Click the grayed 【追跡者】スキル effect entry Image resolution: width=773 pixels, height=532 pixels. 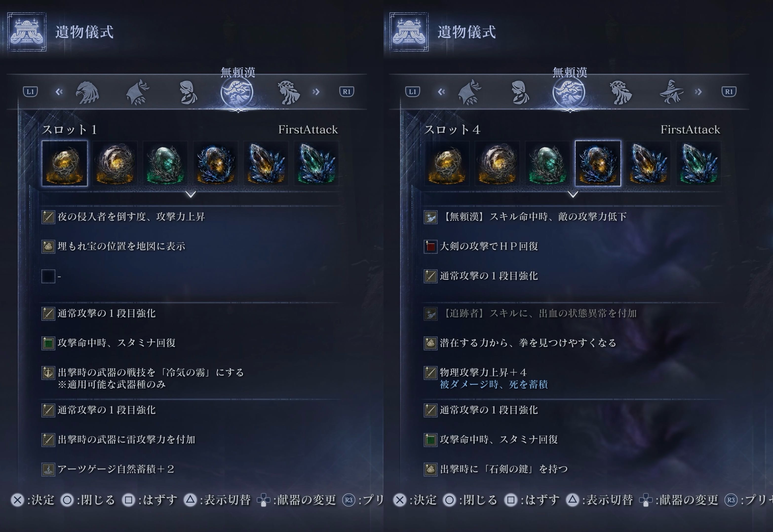tap(530, 314)
